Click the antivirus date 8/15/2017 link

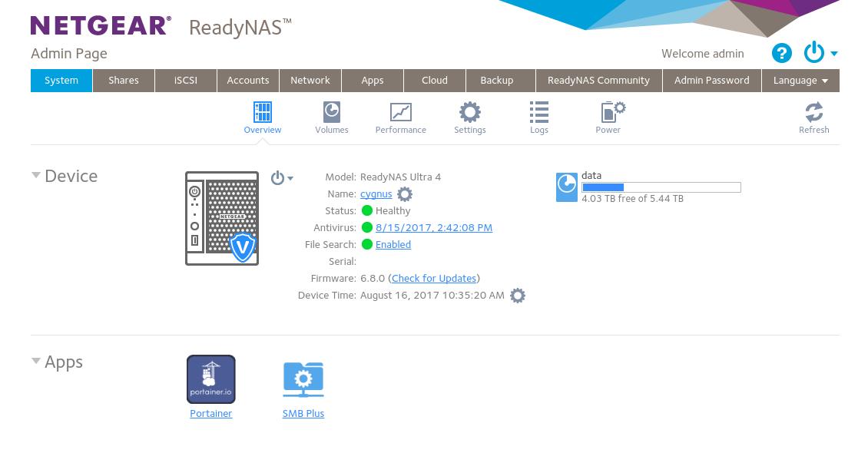[x=434, y=227]
